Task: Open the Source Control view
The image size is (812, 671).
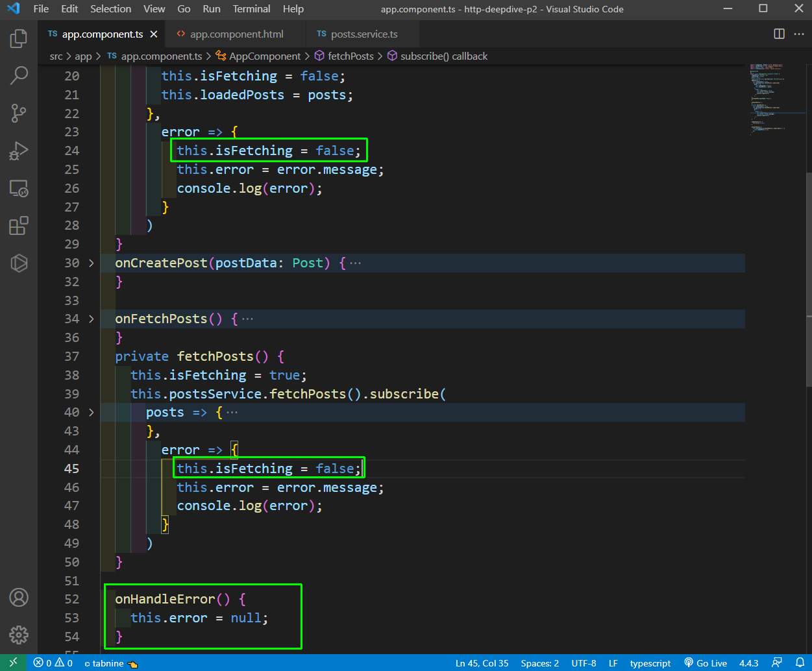Action: [x=19, y=113]
